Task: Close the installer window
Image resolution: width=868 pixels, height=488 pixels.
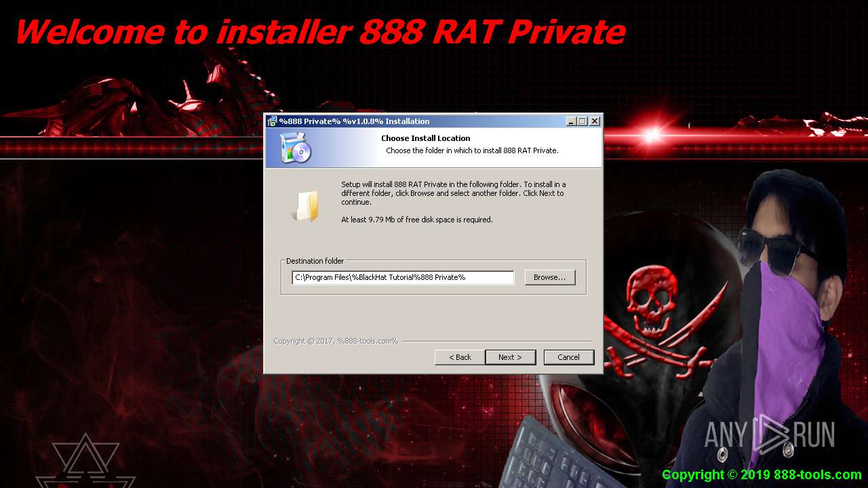Action: pyautogui.click(x=595, y=121)
